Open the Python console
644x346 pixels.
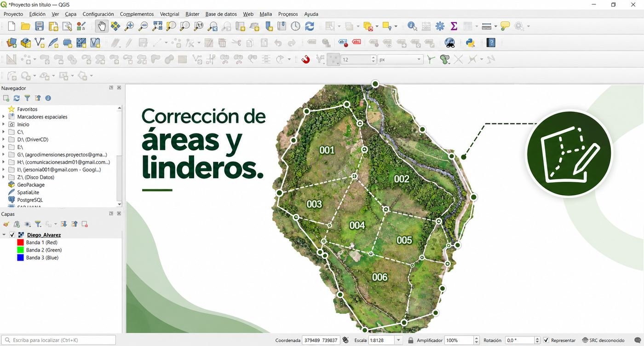point(470,43)
